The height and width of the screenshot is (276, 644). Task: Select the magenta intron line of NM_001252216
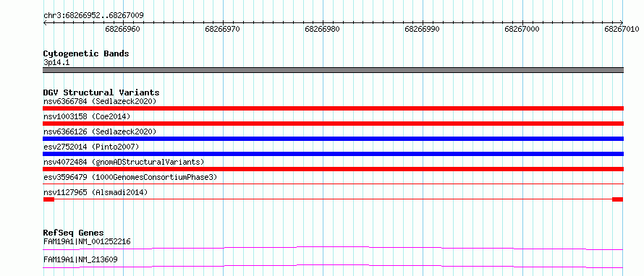click(x=333, y=248)
